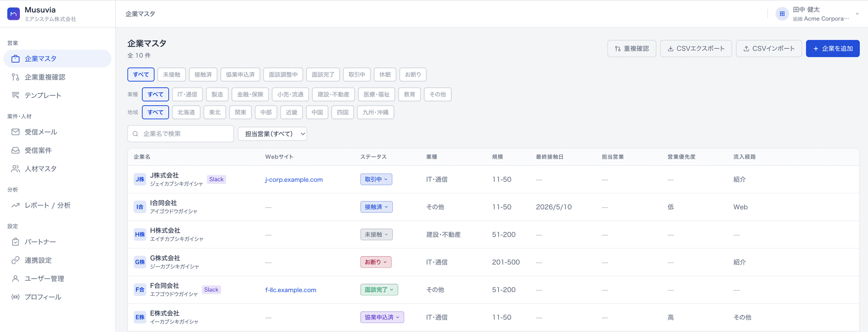The image size is (868, 332).
Task: Expand the user account menu chevron
Action: tap(857, 14)
